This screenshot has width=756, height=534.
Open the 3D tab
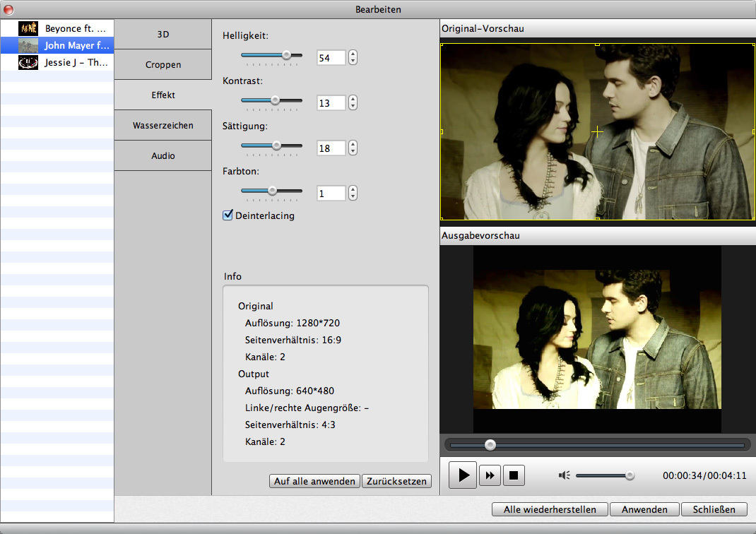163,34
